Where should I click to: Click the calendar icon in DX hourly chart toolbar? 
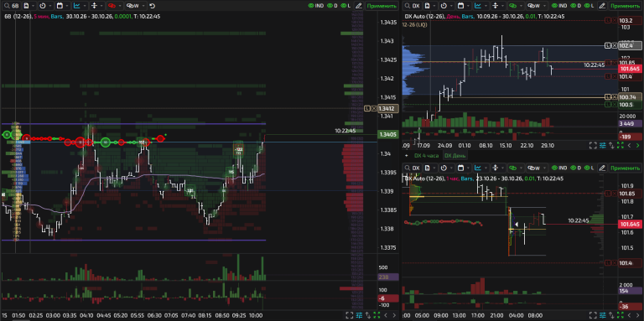pos(461,168)
